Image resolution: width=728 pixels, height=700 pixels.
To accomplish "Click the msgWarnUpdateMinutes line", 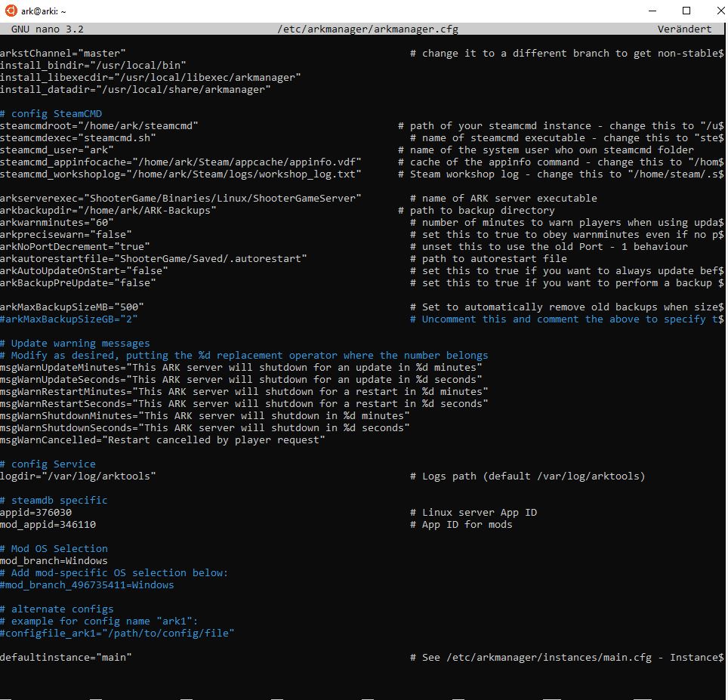I will [241, 367].
